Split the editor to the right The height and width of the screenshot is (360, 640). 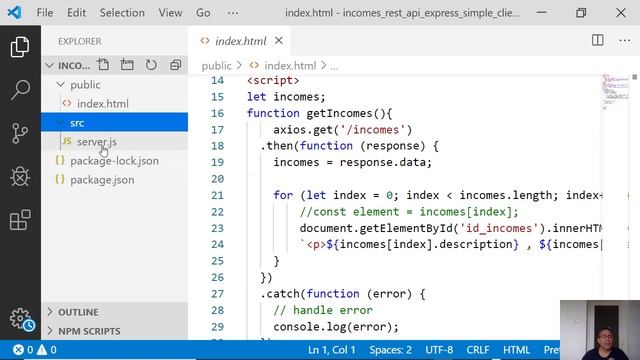(x=598, y=40)
